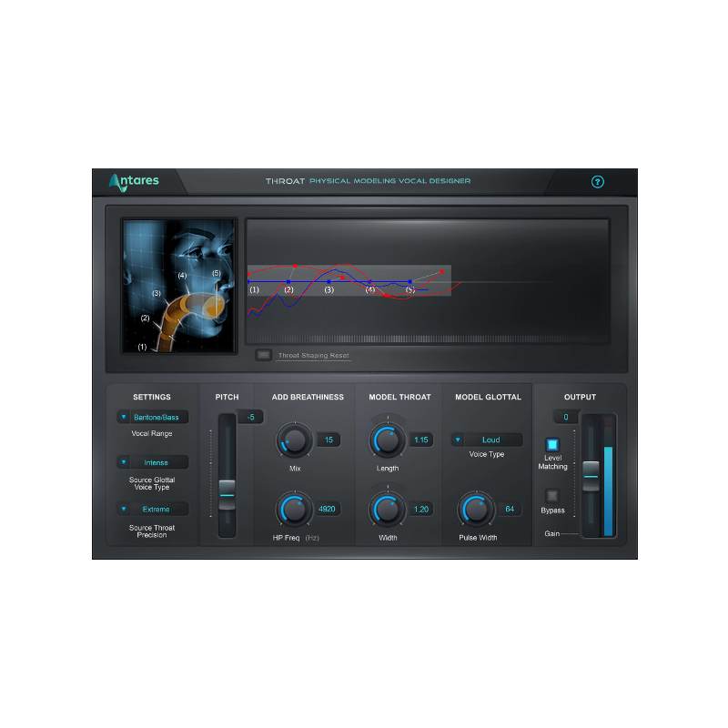728x728 pixels.
Task: Click the throat model head thumbnail
Action: [179, 286]
